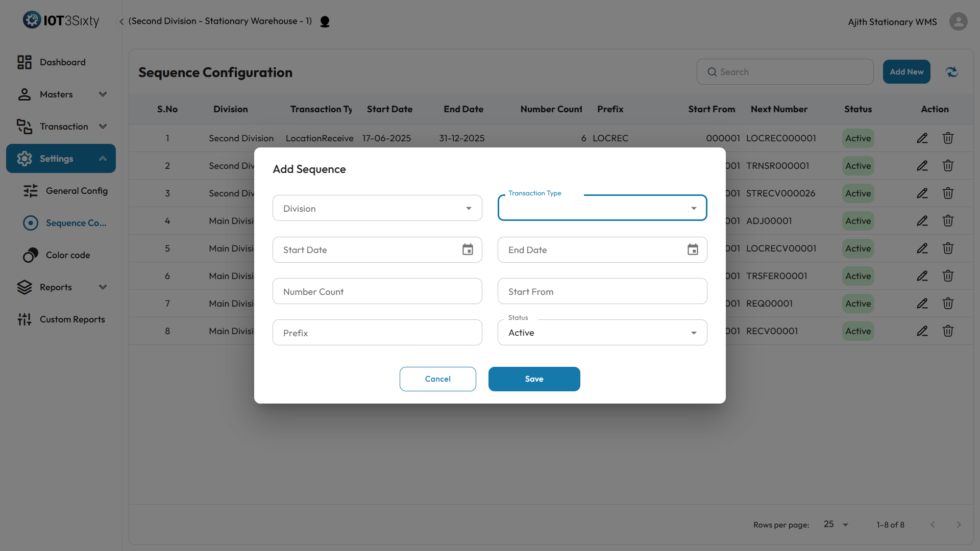Click the location pin icon beside warehouse name

pyautogui.click(x=325, y=21)
